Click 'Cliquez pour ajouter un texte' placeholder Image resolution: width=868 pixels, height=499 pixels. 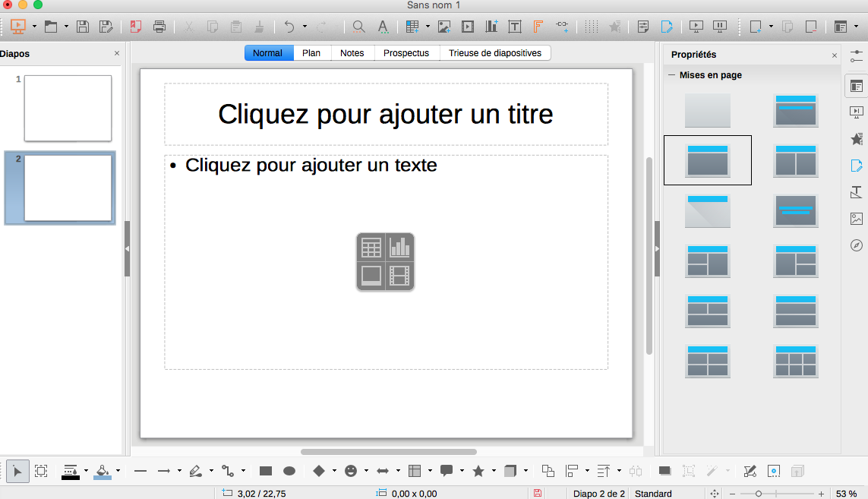click(311, 165)
